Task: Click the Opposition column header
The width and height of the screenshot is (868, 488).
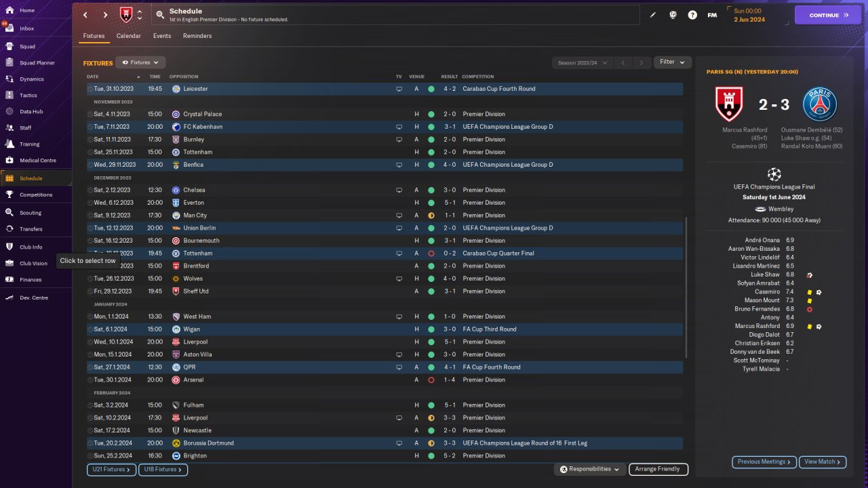Action: [x=184, y=77]
